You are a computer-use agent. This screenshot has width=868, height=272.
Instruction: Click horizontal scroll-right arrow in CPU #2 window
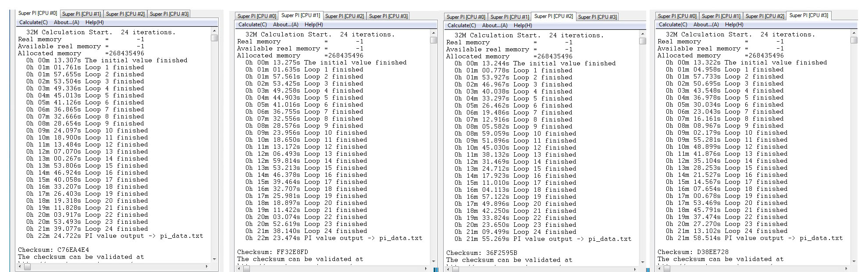coord(635,269)
